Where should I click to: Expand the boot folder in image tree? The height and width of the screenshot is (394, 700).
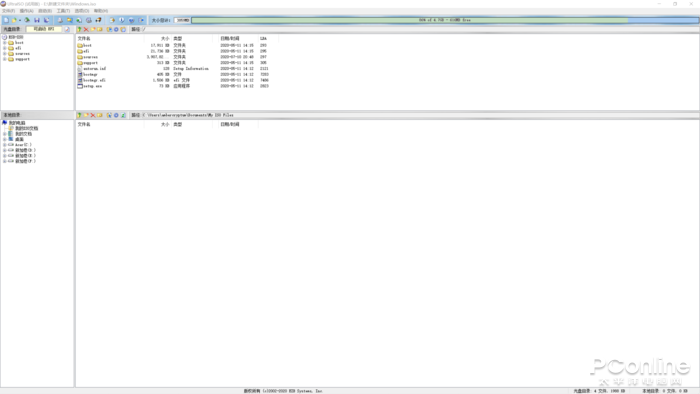5,42
